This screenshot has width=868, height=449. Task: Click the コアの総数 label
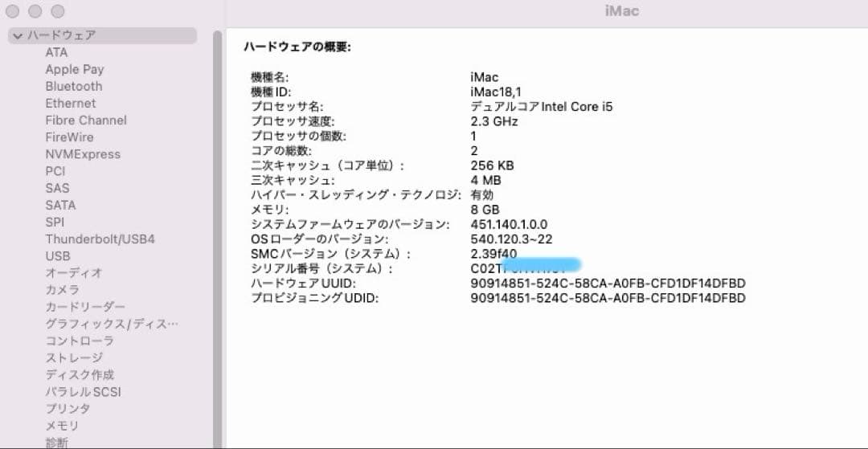point(281,151)
